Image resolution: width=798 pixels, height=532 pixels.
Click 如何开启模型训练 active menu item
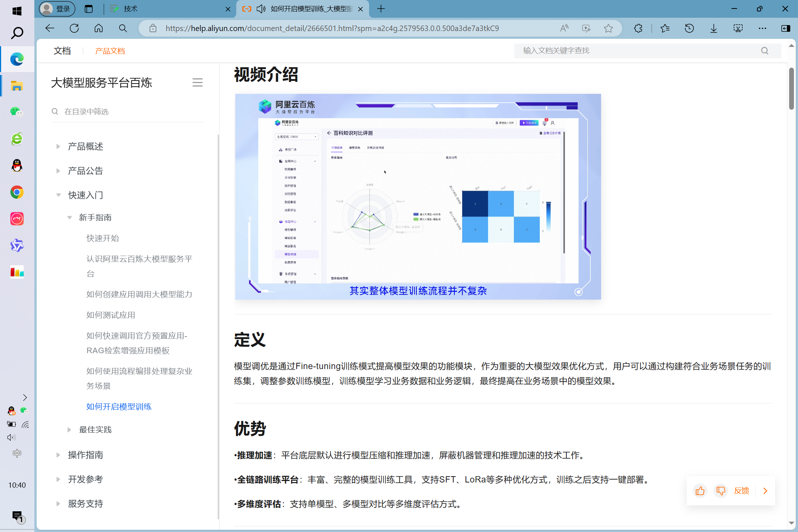pyautogui.click(x=119, y=407)
